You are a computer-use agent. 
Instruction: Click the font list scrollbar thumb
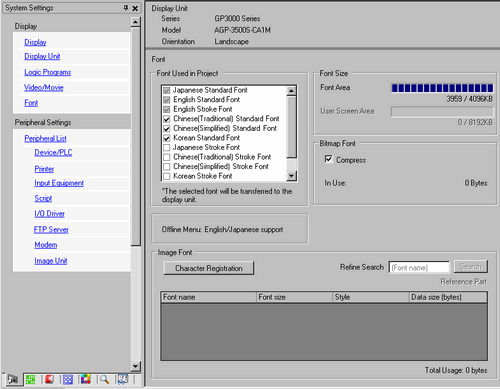click(x=291, y=127)
